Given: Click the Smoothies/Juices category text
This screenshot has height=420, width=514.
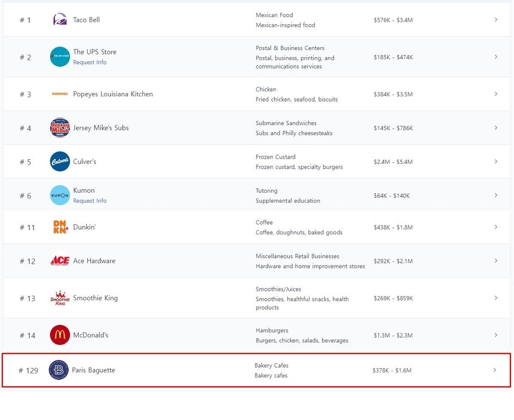Looking at the screenshot, I should coord(278,289).
